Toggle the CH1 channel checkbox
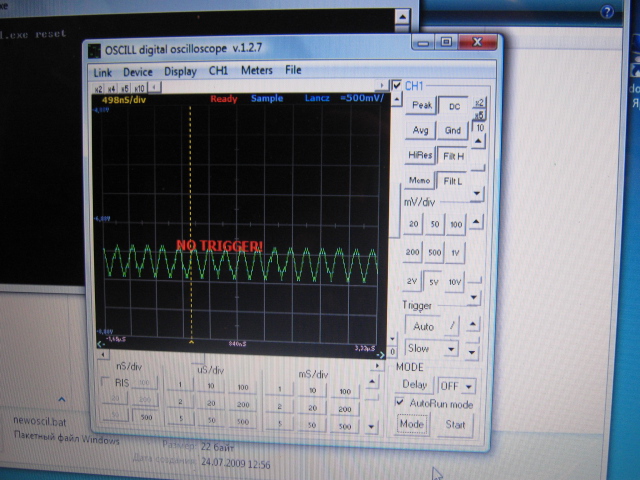The image size is (640, 480). (396, 86)
